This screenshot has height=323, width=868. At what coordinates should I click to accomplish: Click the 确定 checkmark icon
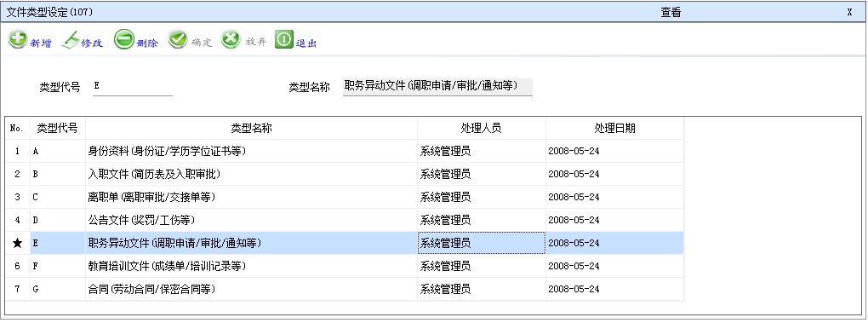[178, 39]
